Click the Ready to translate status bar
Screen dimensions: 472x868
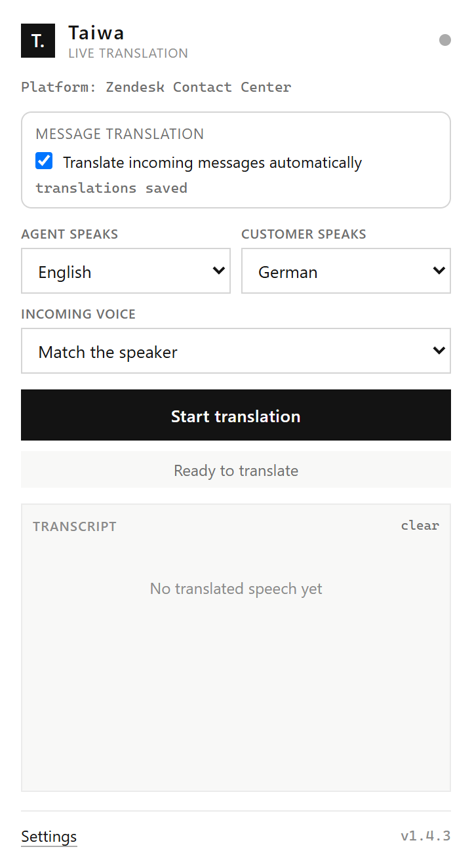pos(236,469)
